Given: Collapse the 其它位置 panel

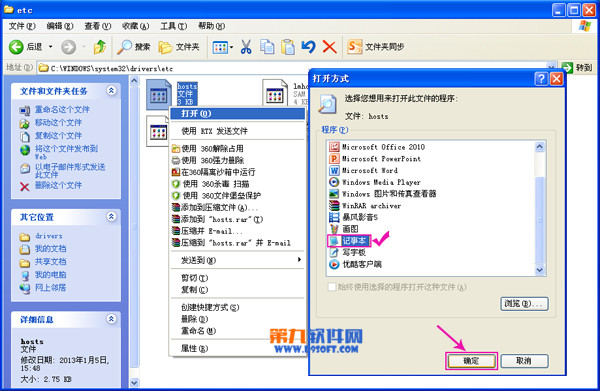Looking at the screenshot, I should click(x=111, y=217).
